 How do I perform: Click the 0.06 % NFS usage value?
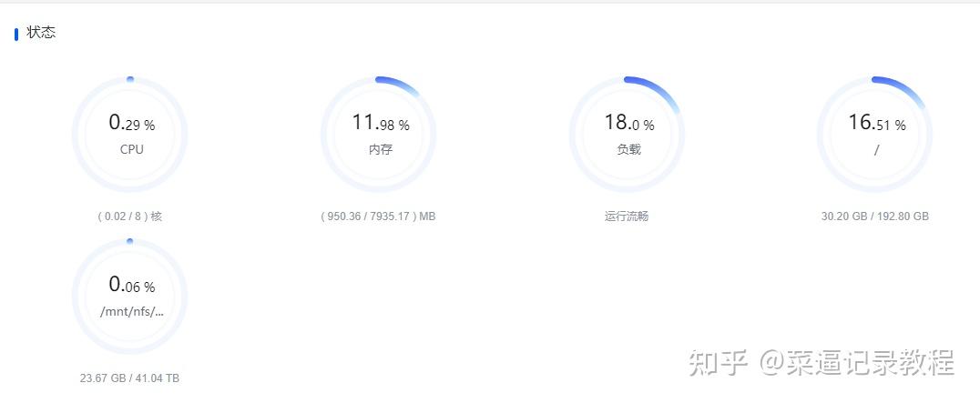click(x=131, y=285)
